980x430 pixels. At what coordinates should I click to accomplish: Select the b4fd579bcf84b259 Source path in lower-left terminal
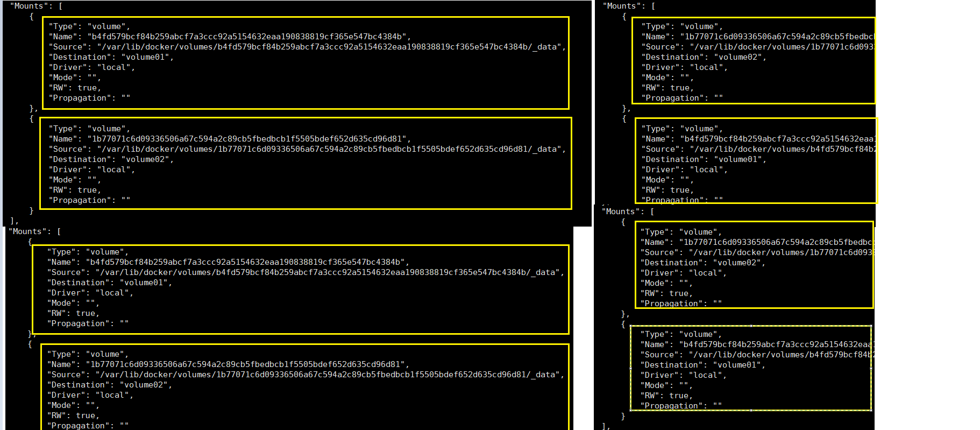306,272
